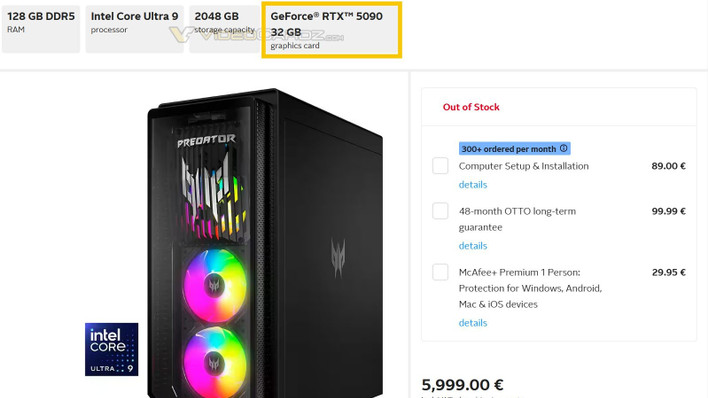The height and width of the screenshot is (398, 708).
Task: Enable Computer Setup & Installation checkbox
Action: tap(440, 166)
